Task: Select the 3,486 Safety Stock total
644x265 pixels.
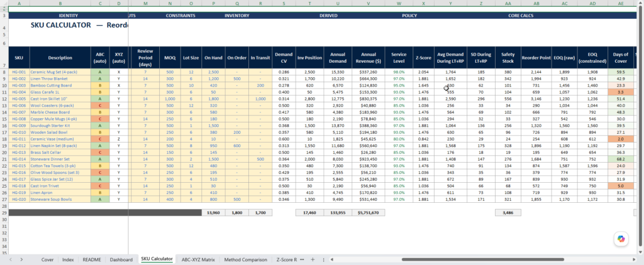Action: pos(508,213)
